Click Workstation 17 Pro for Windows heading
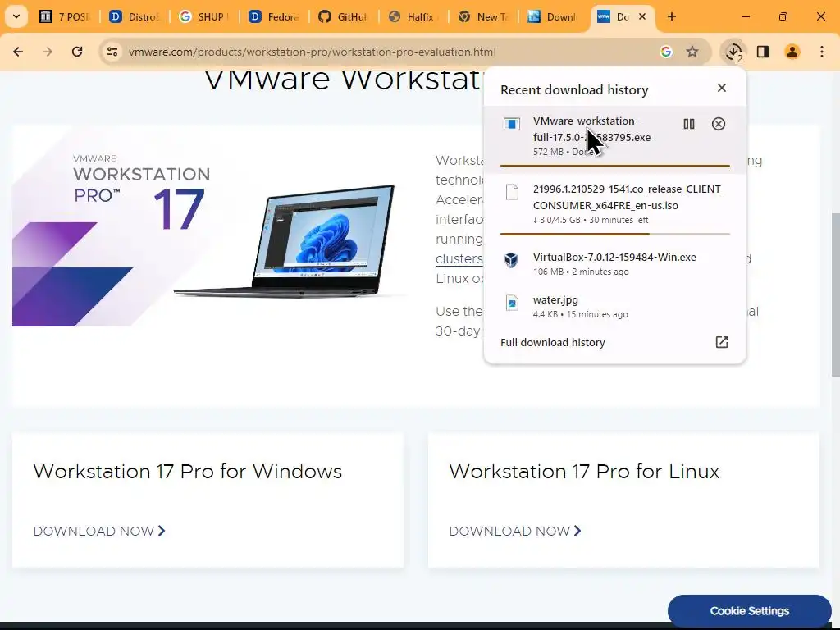The width and height of the screenshot is (840, 630). (x=188, y=472)
